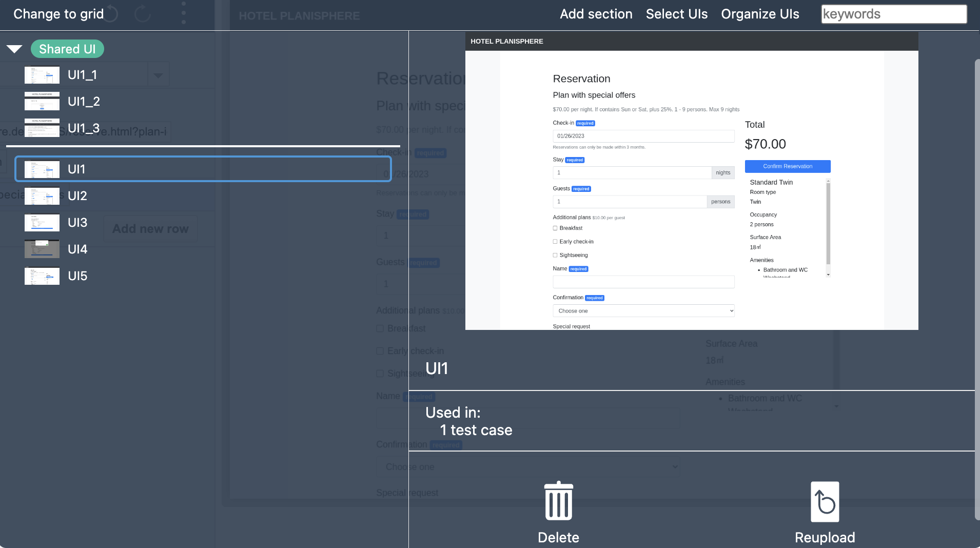Collapse the Shared UI section triangle

[x=14, y=49]
